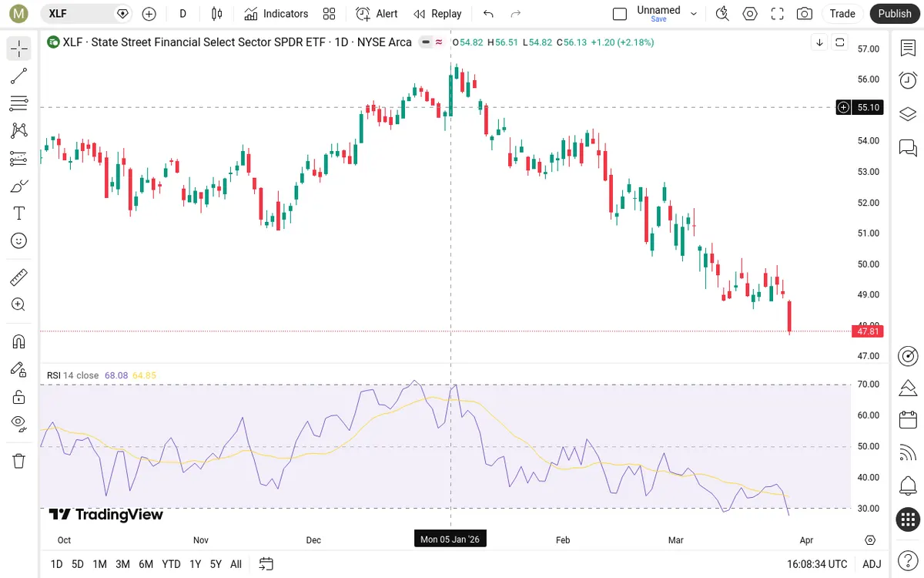
Task: Select the text annotation tool
Action: [x=19, y=213]
